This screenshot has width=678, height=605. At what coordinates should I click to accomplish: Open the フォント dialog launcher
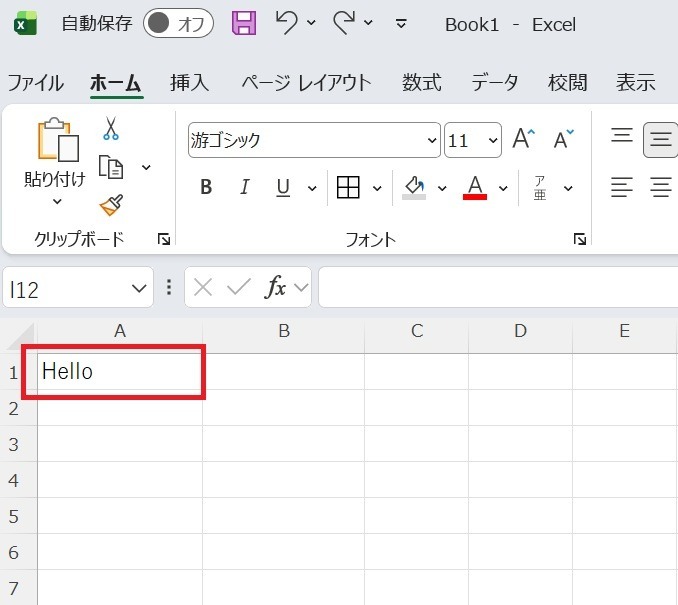tap(580, 239)
